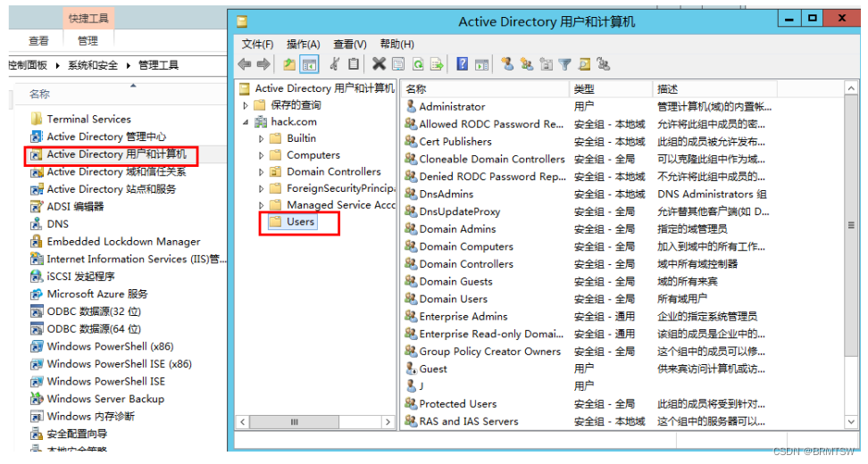Screen dimensions: 868x464
Task: Create new organizational unit via toolbar icon
Action: click(546, 64)
